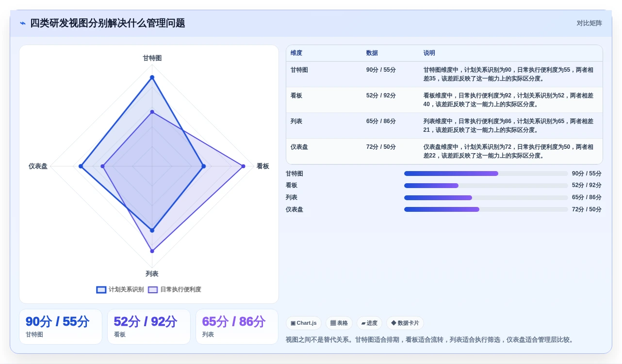Click radar chart axis label 看板
The height and width of the screenshot is (364, 622).
(x=262, y=166)
